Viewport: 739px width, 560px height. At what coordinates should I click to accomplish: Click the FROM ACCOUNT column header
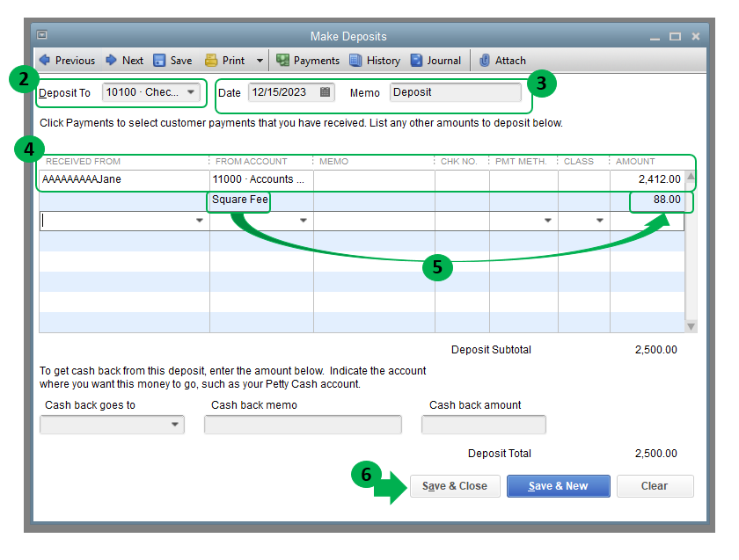pos(252,161)
